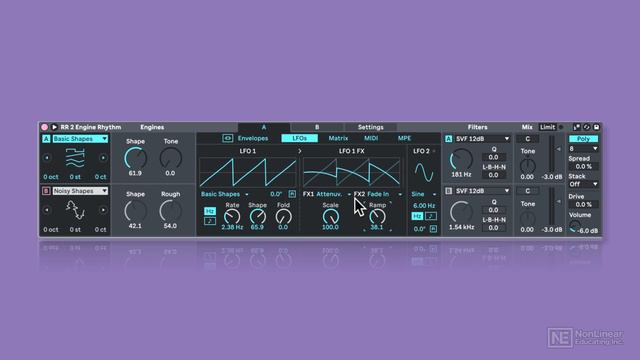Open the MPE section

[404, 138]
